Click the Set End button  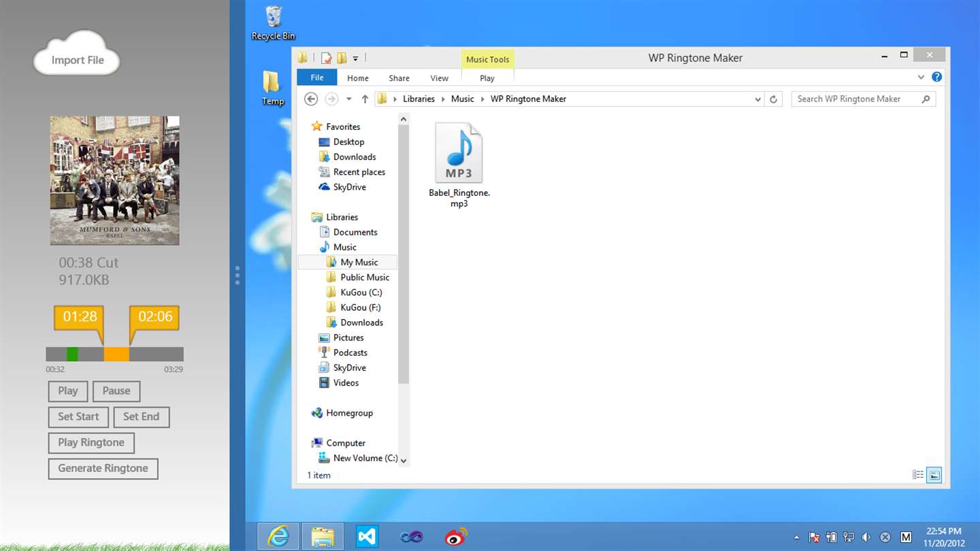click(142, 417)
